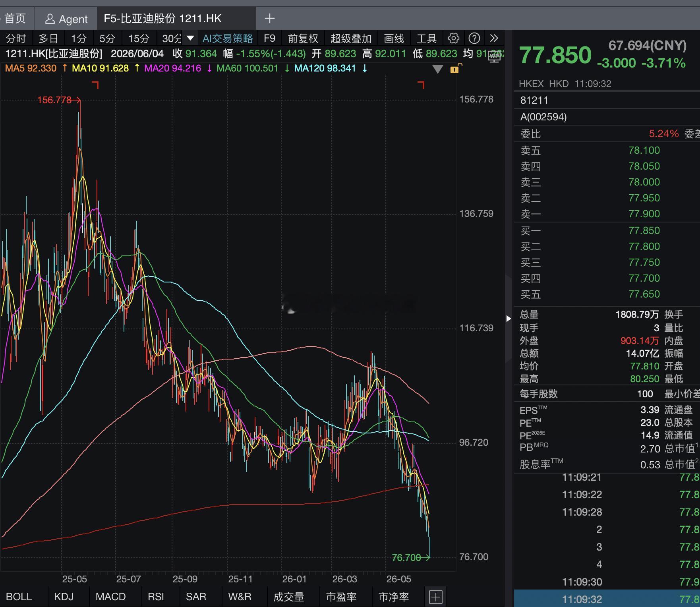Select the 市净率 indicator tab
Image resolution: width=700 pixels, height=607 pixels.
pyautogui.click(x=393, y=597)
